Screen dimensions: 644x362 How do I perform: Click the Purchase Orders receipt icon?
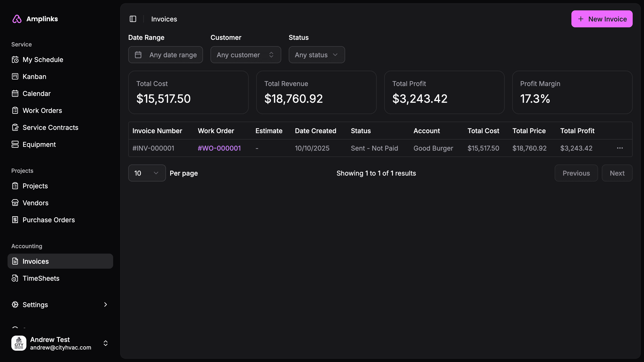(x=15, y=220)
